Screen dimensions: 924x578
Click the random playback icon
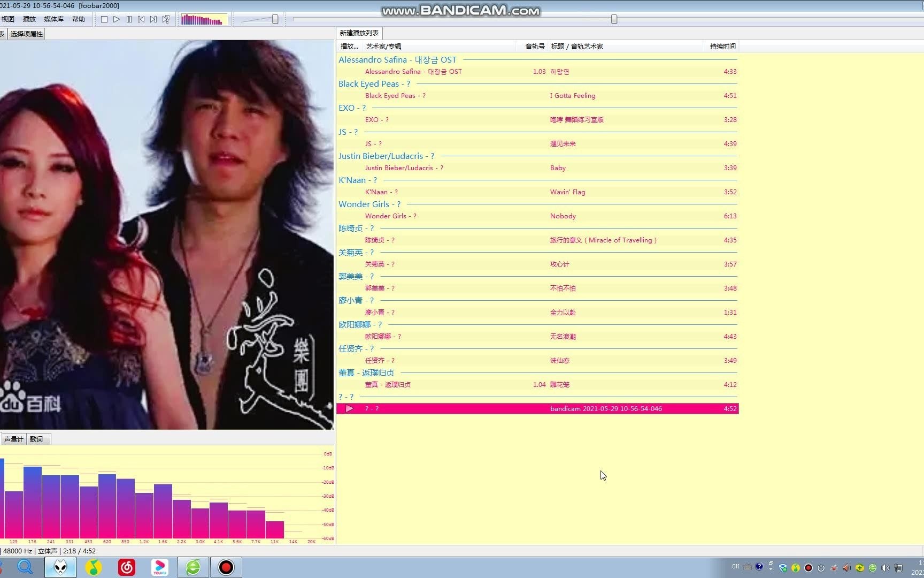click(x=166, y=19)
